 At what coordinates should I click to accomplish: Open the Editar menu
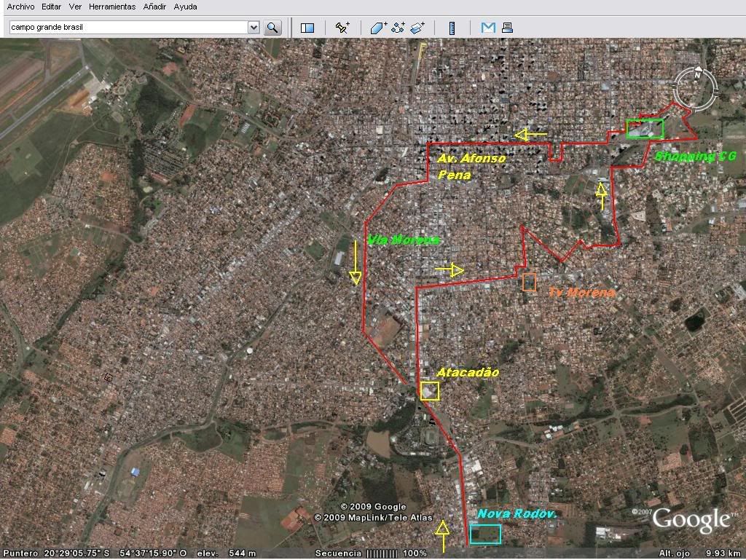pyautogui.click(x=51, y=7)
